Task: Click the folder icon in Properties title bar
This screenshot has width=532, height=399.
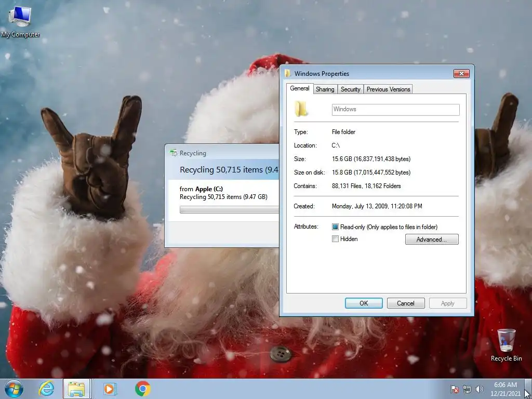Action: [288, 73]
